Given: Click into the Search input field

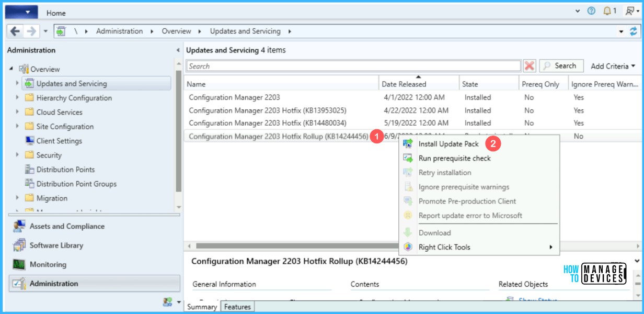Looking at the screenshot, I should [x=353, y=66].
